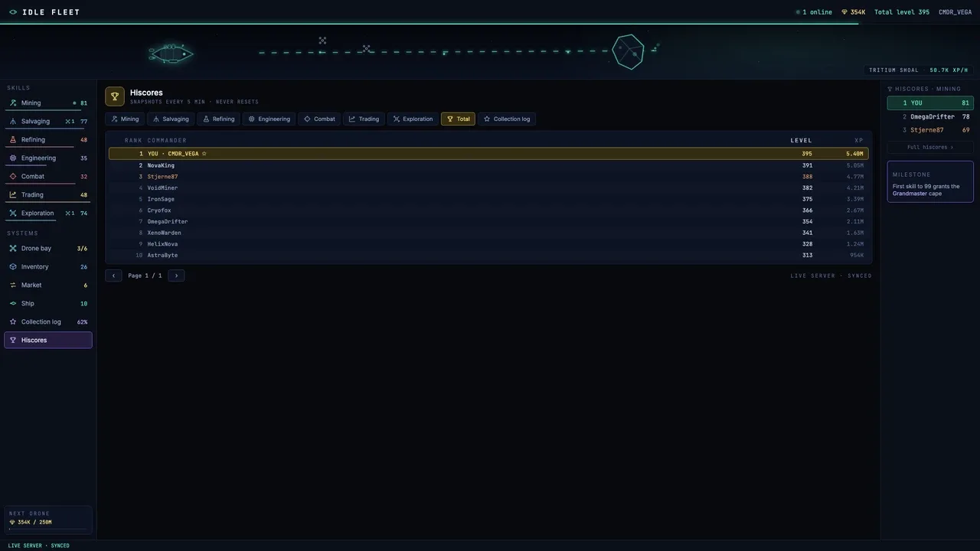This screenshot has height=551, width=980.
Task: Click the spaceship graphic in the banner
Action: point(171,53)
